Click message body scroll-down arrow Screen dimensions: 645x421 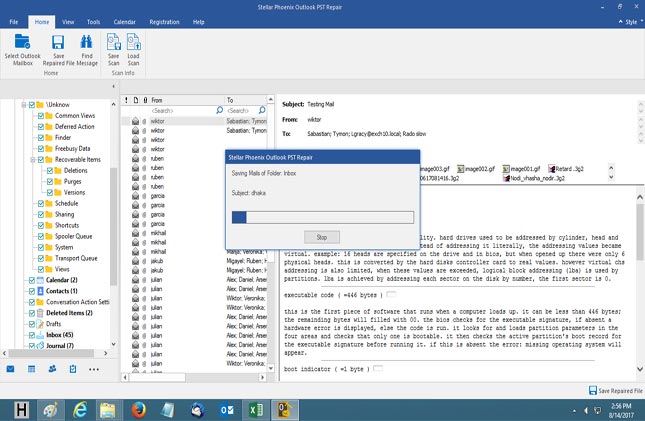point(640,369)
